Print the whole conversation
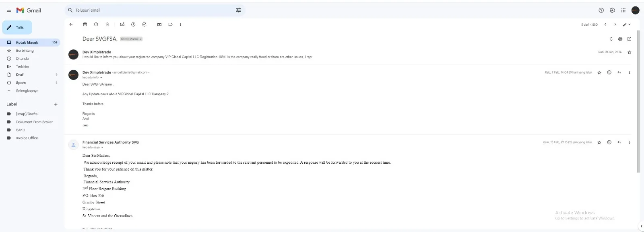The image size is (644, 232). pos(620,39)
